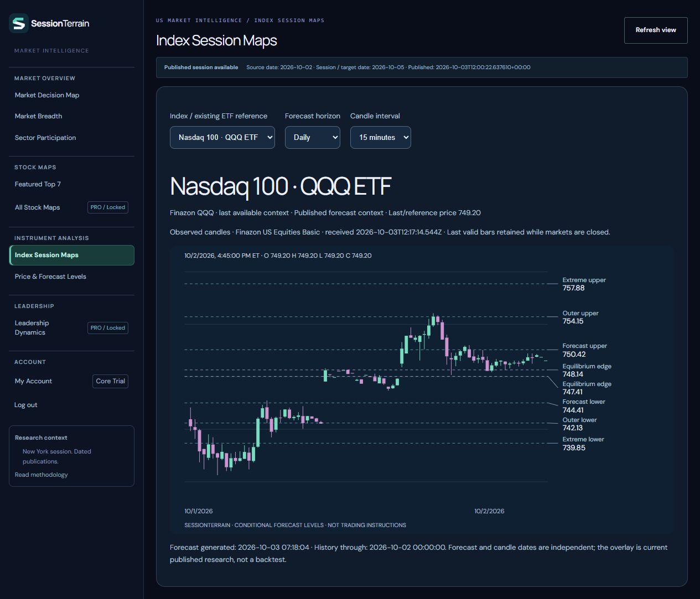Click the Equilibrium edge 747.41 label

[x=587, y=388]
